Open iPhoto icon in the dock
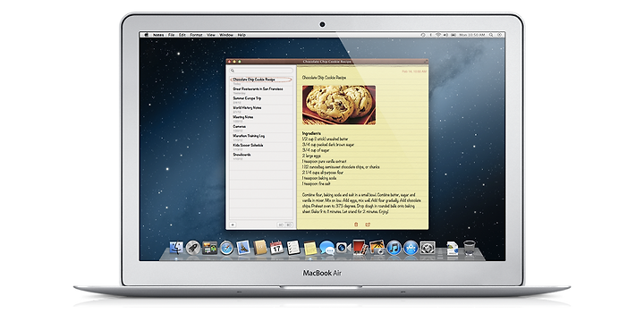The height and width of the screenshot is (330, 644). point(377,248)
